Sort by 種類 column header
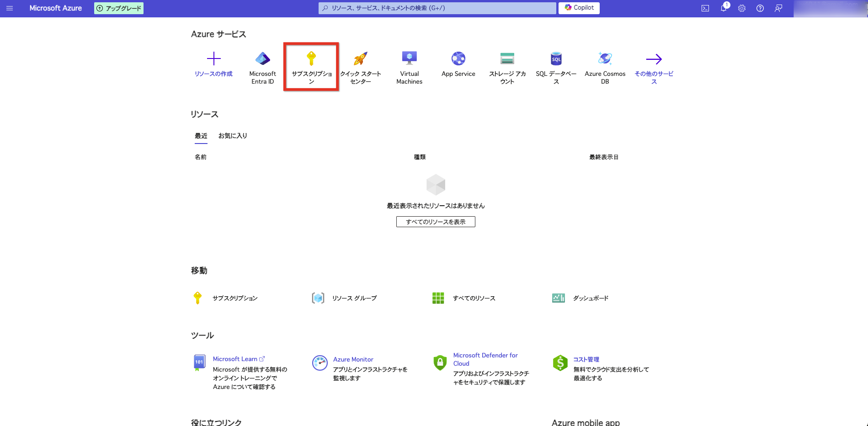 (420, 157)
